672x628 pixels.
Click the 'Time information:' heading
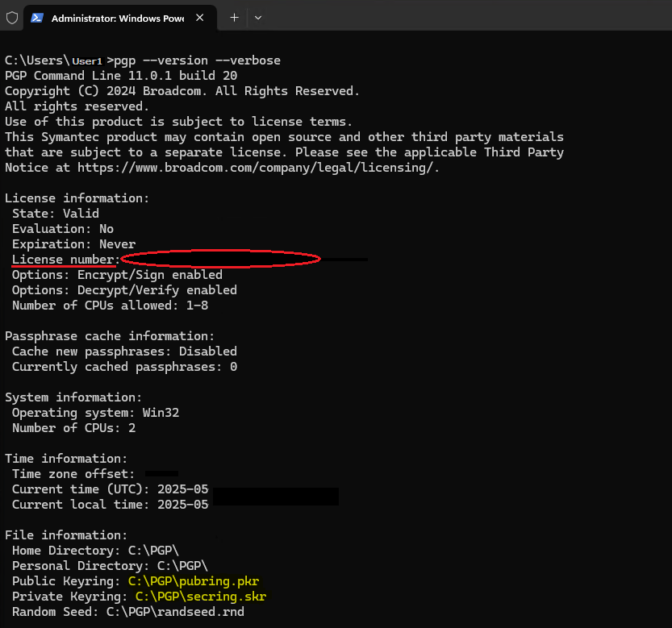(x=66, y=459)
